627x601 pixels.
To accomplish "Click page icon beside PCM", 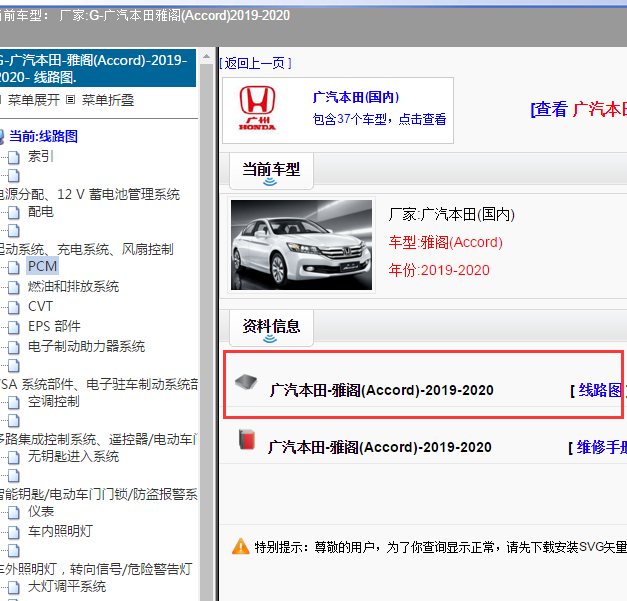I will point(14,267).
